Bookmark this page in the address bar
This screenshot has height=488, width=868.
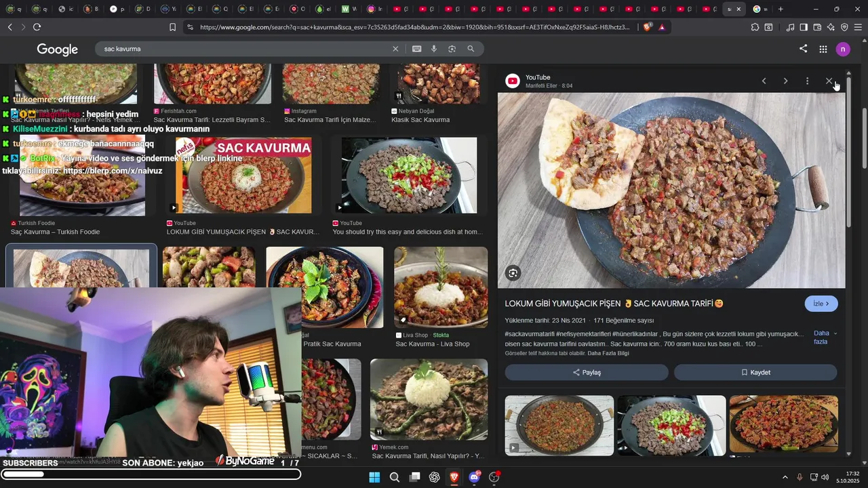[172, 27]
